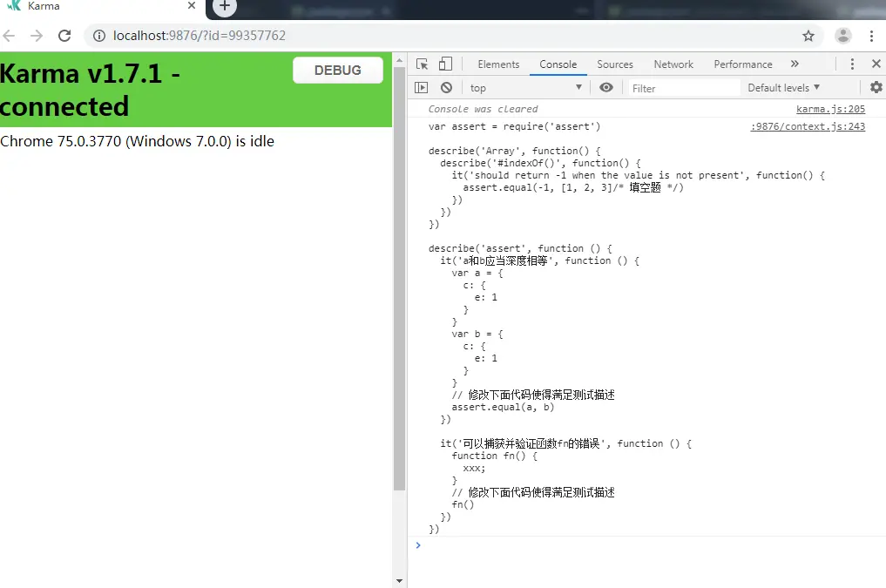Image resolution: width=886 pixels, height=588 pixels.
Task: Switch to the Elements panel
Action: pos(498,64)
